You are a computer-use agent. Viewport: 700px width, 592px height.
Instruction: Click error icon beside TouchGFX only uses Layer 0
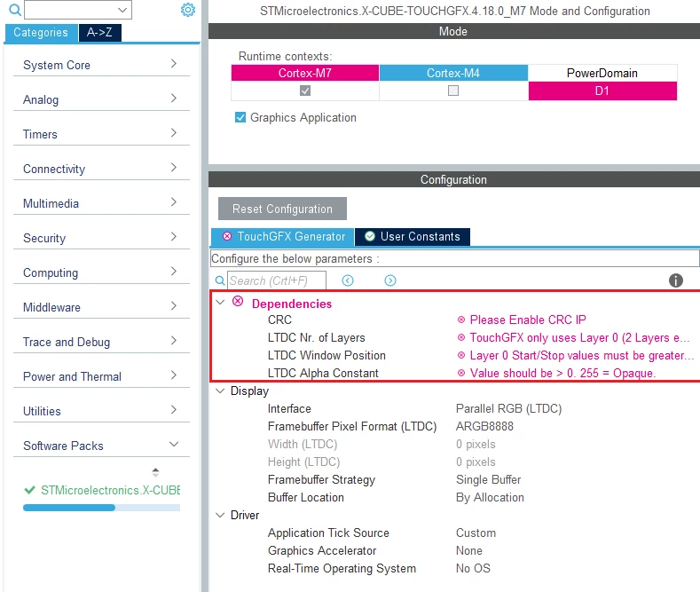(x=461, y=337)
